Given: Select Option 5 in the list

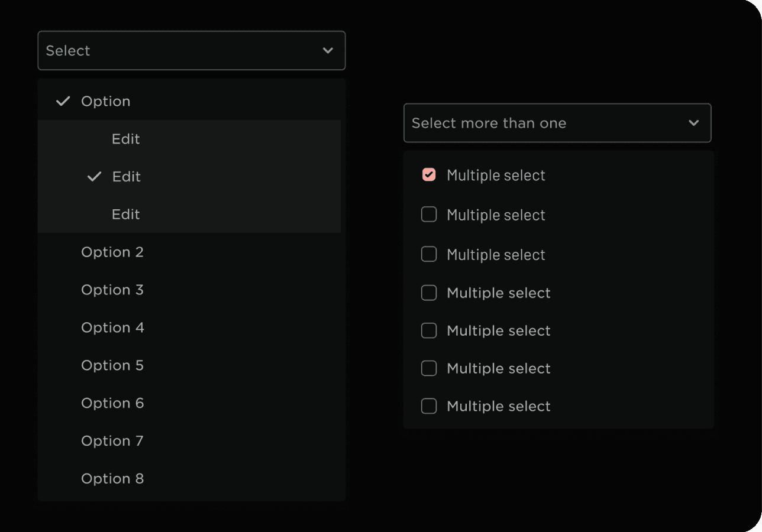Looking at the screenshot, I should 191,365.
